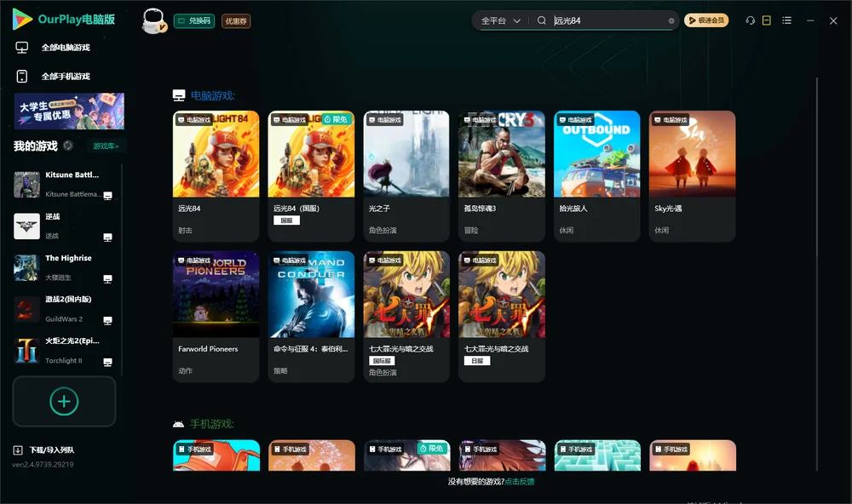Open the user avatar profile icon
852x504 pixels.
tap(153, 20)
